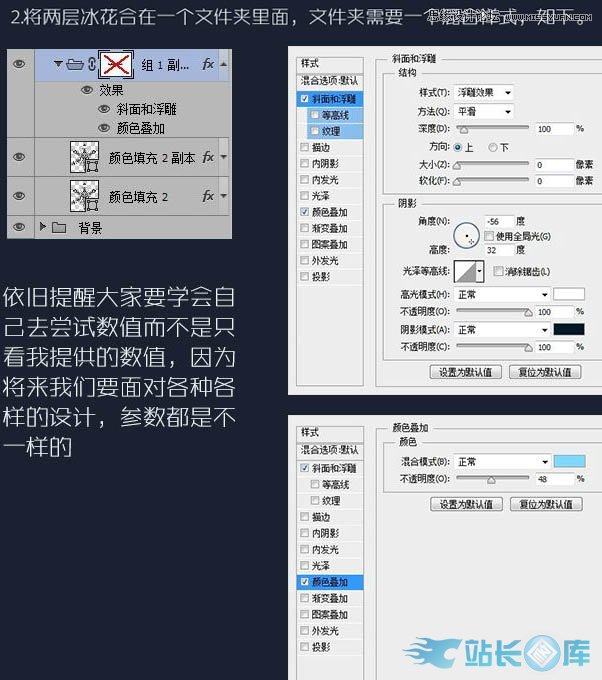Screen dimensions: 602x680
Task: Select the 下 direction radio button
Action: (x=491, y=147)
